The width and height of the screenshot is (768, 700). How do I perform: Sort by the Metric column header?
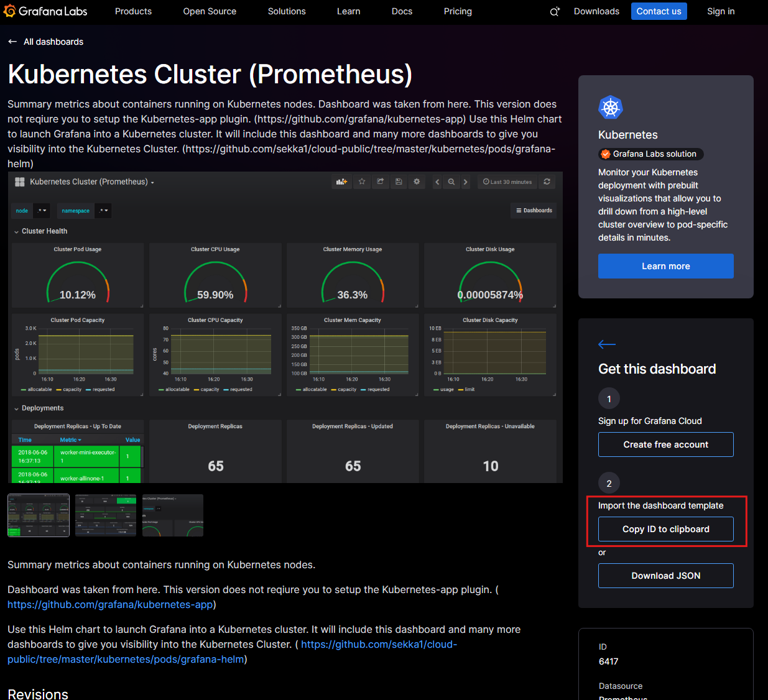coord(70,440)
